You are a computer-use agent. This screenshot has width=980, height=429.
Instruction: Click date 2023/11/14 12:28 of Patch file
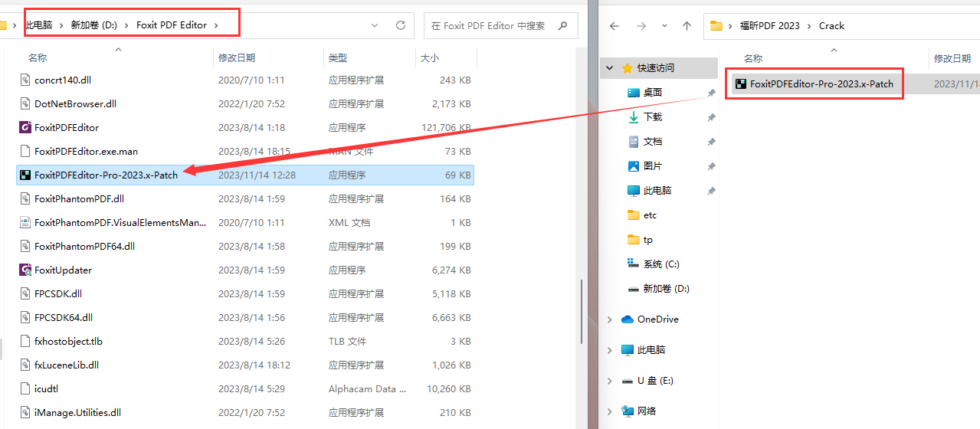[x=257, y=175]
